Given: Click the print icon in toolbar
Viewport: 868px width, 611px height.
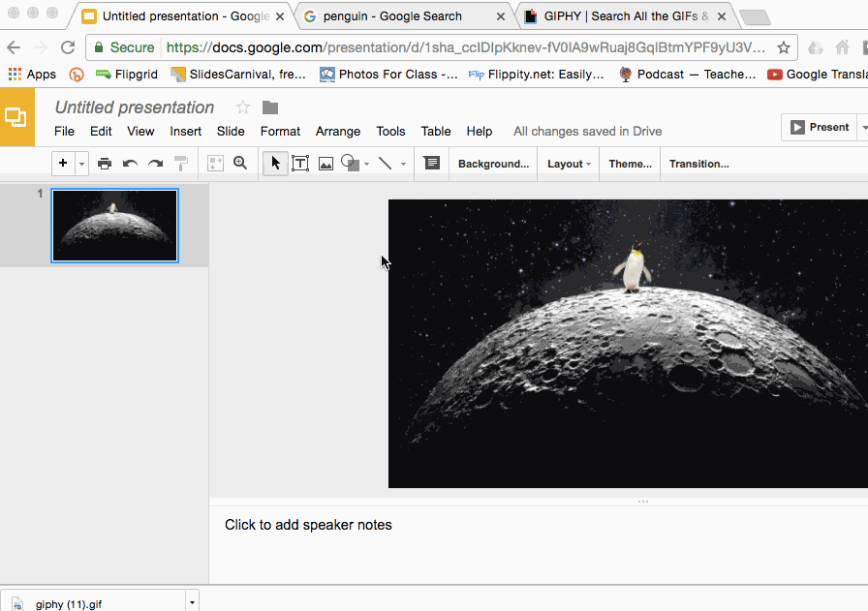Looking at the screenshot, I should pyautogui.click(x=105, y=164).
